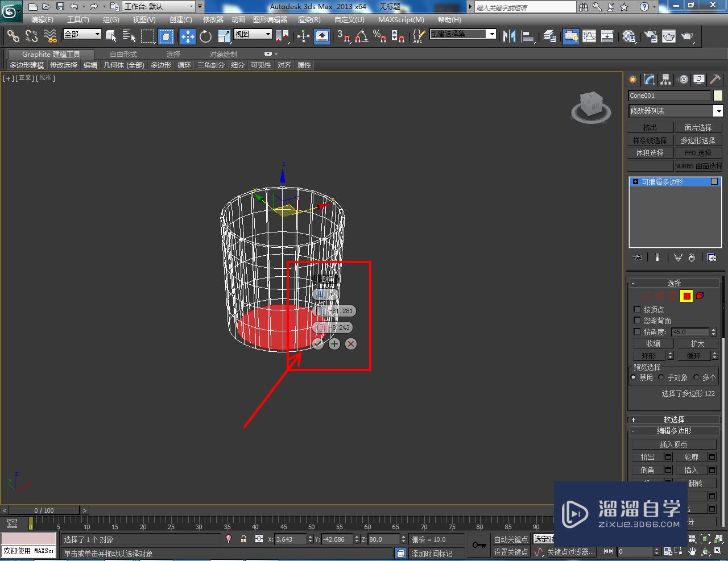The width and height of the screenshot is (728, 561).
Task: Click the 收缩 shrink selection button
Action: [x=653, y=343]
